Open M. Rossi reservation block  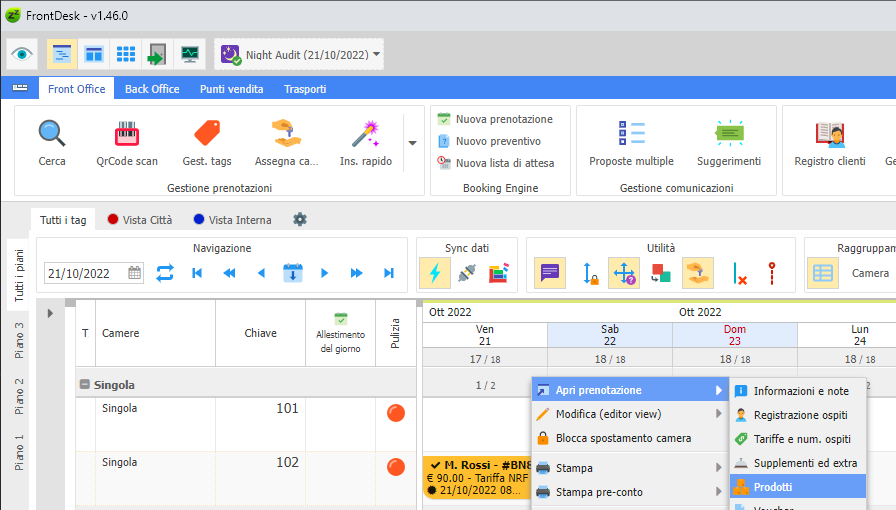tap(477, 477)
